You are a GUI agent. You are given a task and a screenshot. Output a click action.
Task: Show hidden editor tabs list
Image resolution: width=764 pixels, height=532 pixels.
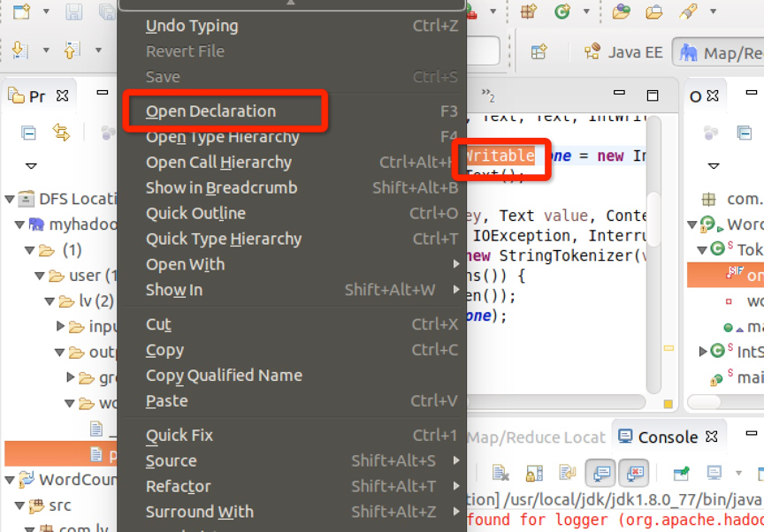pos(488,95)
